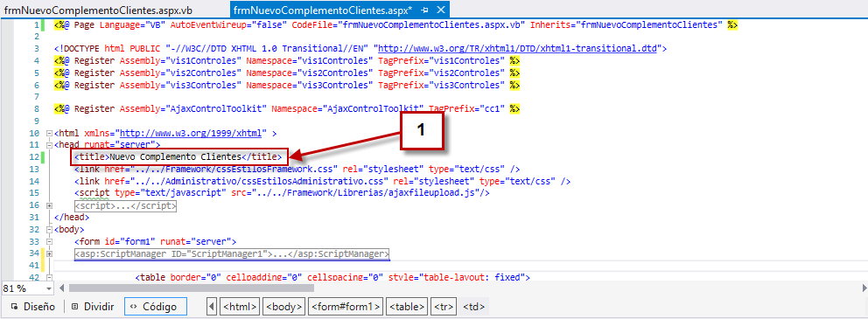
Task: Expand the collapsed <script> block on line 16
Action: point(49,205)
